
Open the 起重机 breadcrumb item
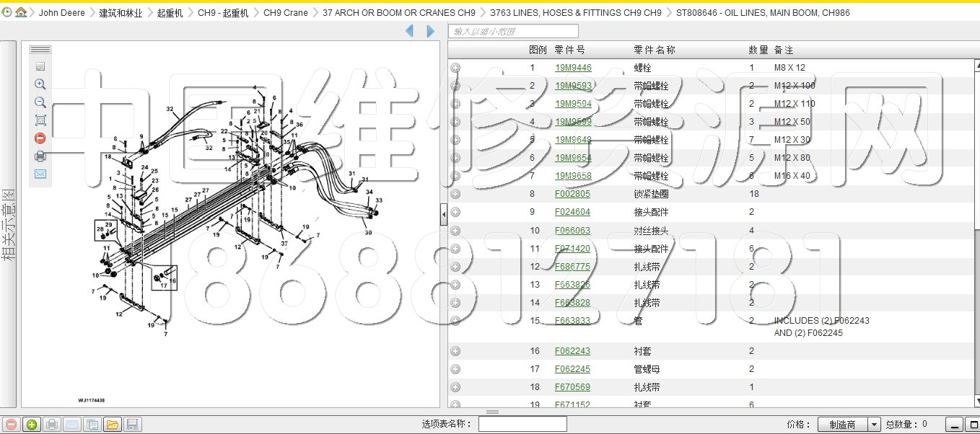point(170,12)
